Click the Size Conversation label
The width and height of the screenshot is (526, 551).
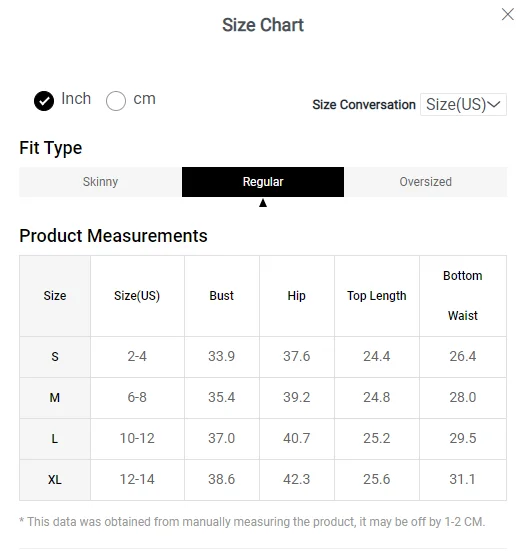click(364, 105)
